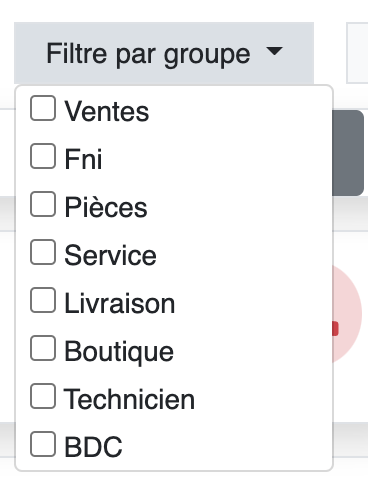Select the Boutique checkbox

tap(43, 348)
